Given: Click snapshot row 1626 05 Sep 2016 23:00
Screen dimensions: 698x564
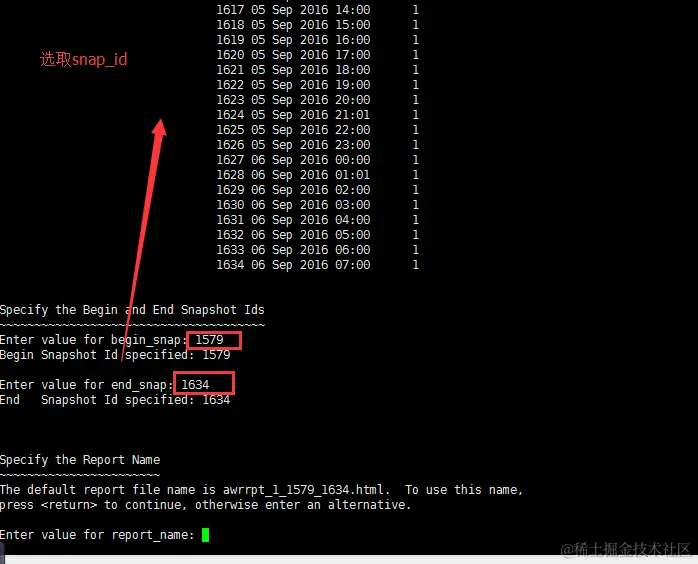Looking at the screenshot, I should pos(317,145).
